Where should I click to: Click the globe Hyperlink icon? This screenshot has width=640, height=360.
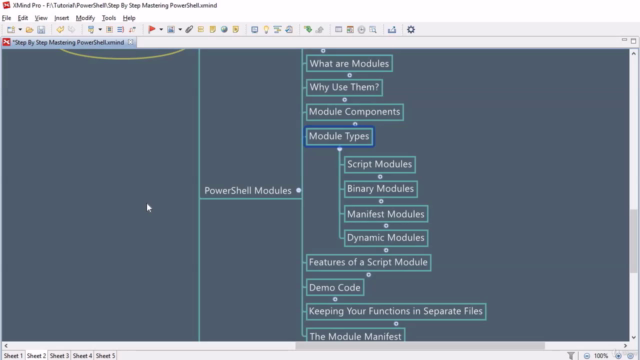point(224,29)
